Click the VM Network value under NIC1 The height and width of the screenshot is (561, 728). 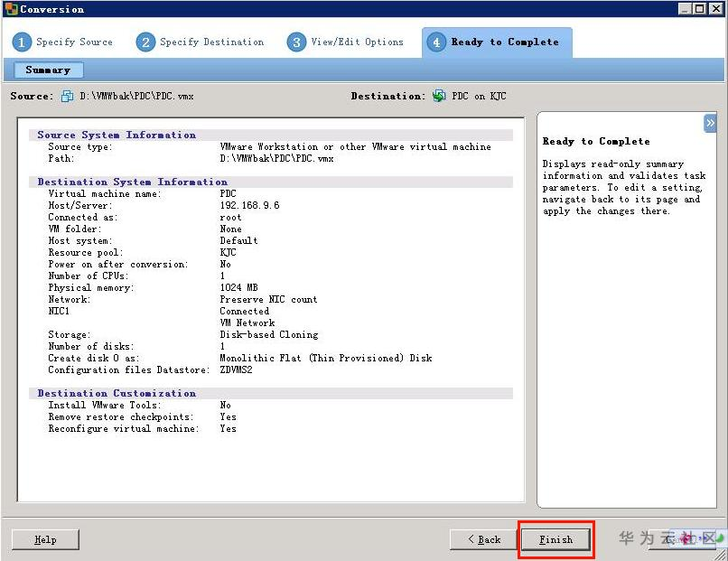tap(247, 323)
